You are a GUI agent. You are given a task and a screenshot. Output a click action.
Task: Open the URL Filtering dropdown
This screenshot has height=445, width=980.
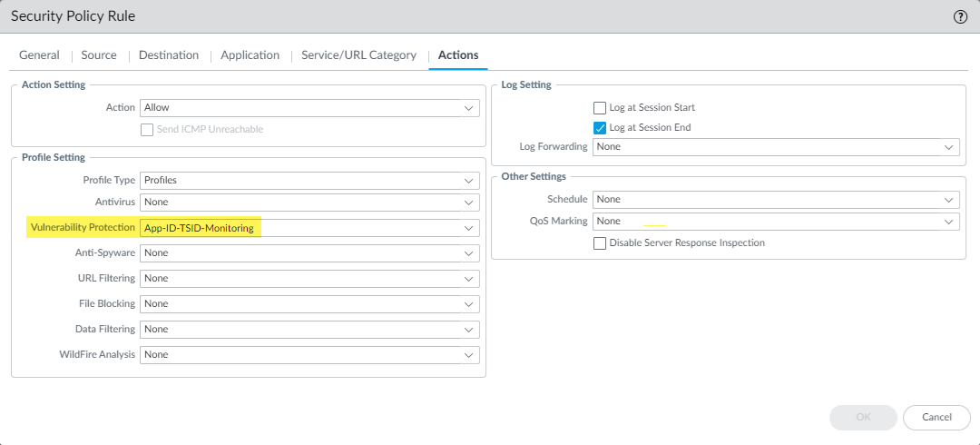coord(309,279)
